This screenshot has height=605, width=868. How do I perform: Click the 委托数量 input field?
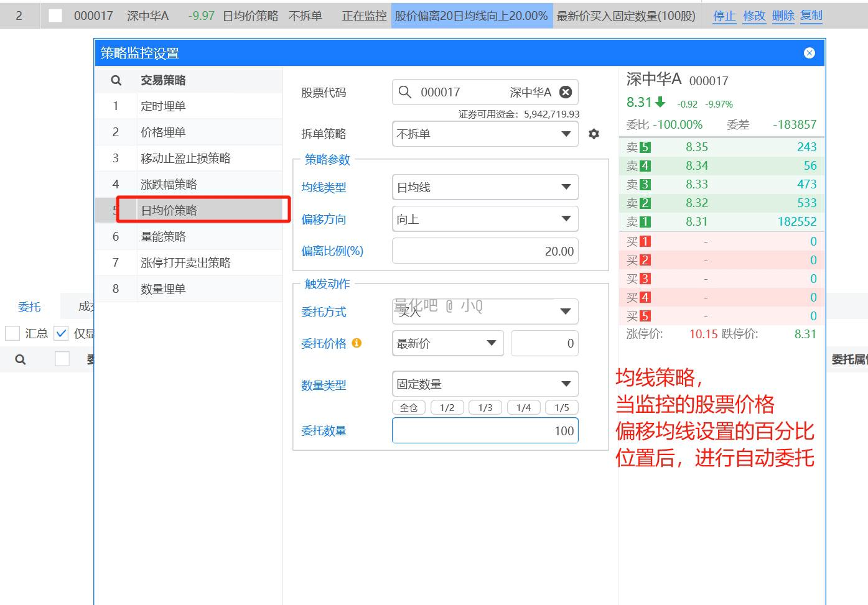(485, 431)
